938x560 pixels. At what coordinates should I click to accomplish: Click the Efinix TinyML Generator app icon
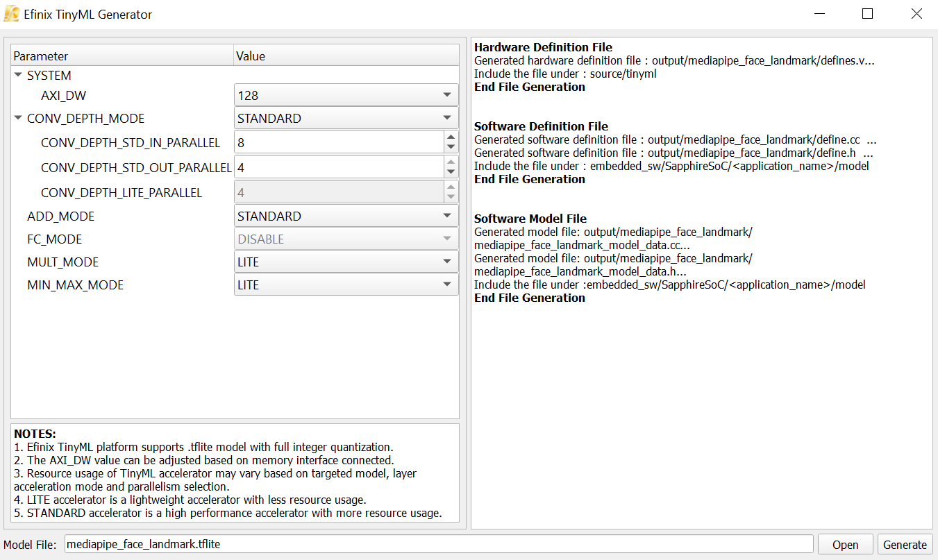(11, 14)
